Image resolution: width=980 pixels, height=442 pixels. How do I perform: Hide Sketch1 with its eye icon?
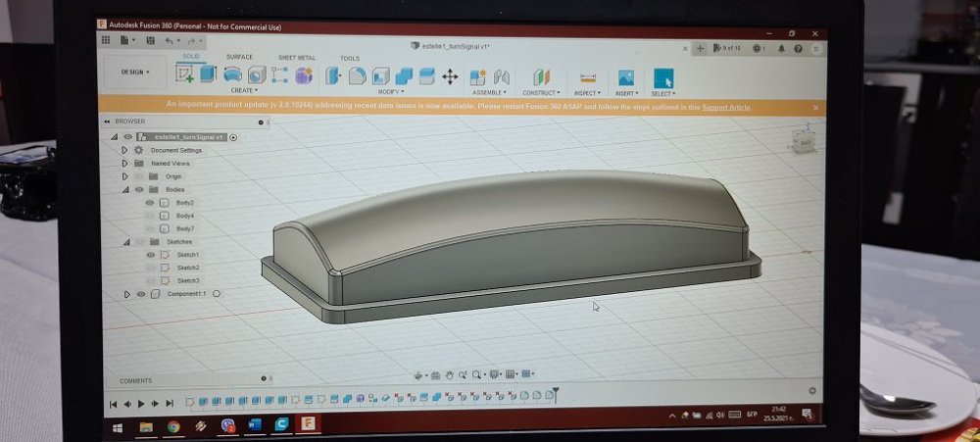click(150, 255)
